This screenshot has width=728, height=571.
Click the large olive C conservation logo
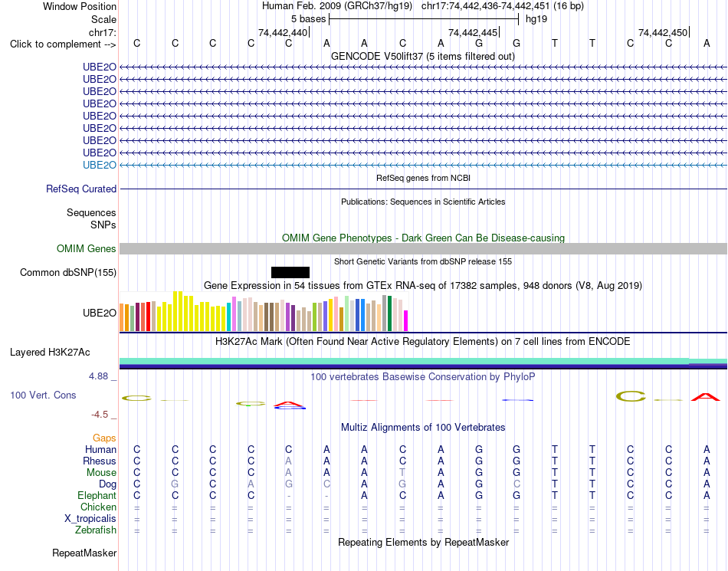point(631,396)
